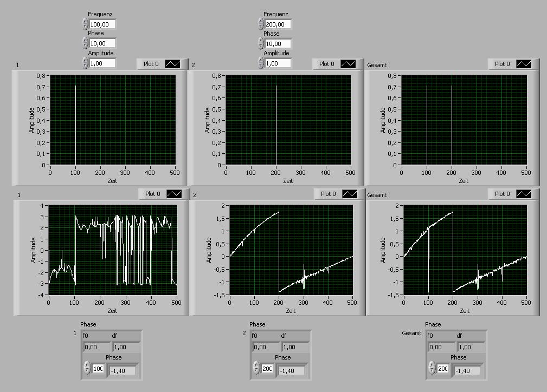Click the 200 Hz spectral peak in upper graph 2
The image size is (547, 392).
tap(276, 125)
